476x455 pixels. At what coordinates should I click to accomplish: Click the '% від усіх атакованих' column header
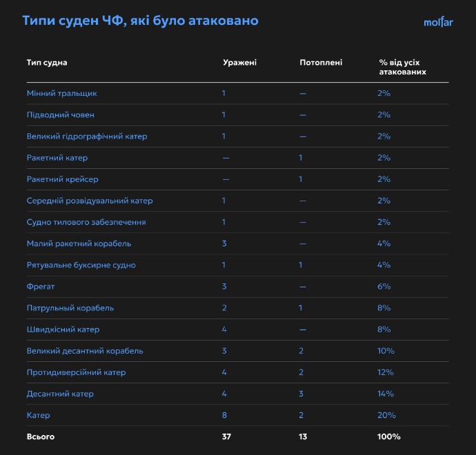[x=403, y=67]
